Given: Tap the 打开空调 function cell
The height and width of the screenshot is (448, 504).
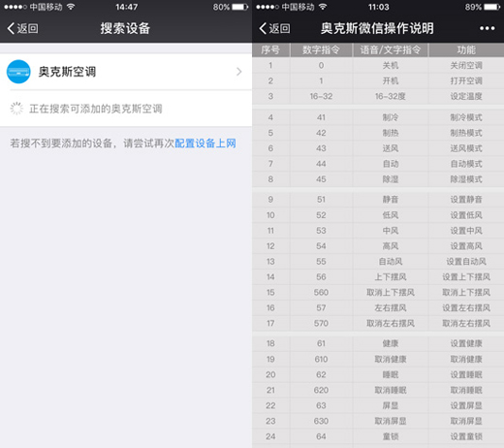Looking at the screenshot, I should [x=466, y=80].
